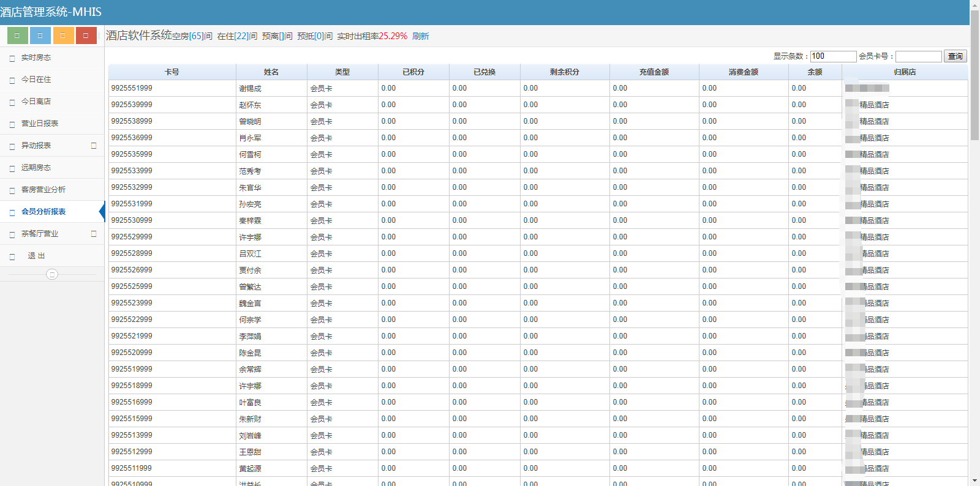Click the icon beside 实时房态
The height and width of the screenshot is (486, 980).
(x=12, y=58)
